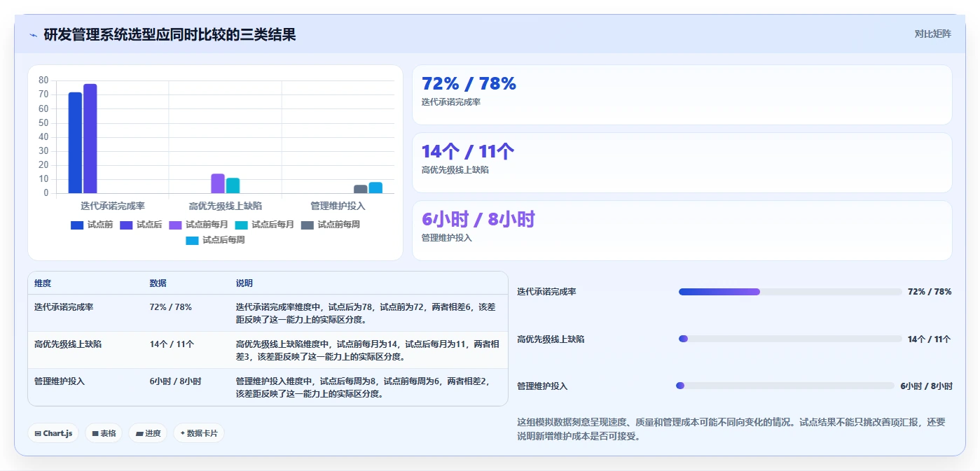This screenshot has width=980, height=471.
Task: Click the 14个 / 11个 progress value
Action: (x=930, y=339)
